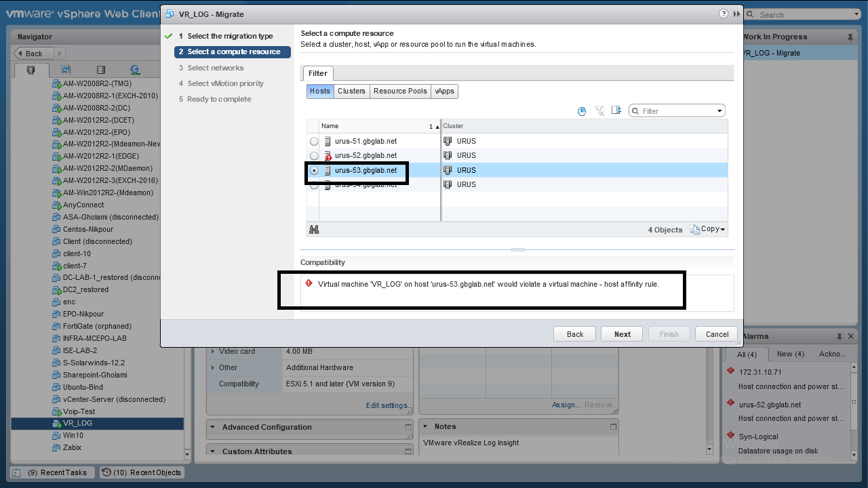The image size is (868, 488).
Task: Click the clear filter funnel icon
Action: 599,111
